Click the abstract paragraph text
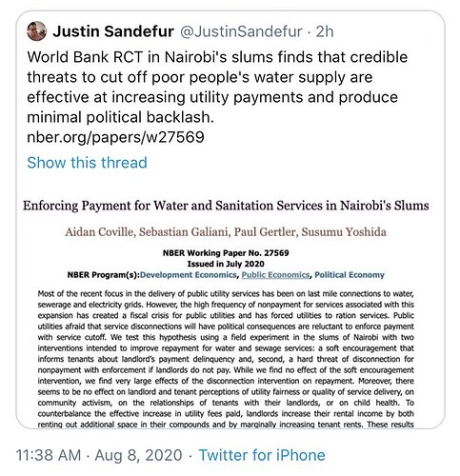This screenshot has height=476, width=460. 226,359
